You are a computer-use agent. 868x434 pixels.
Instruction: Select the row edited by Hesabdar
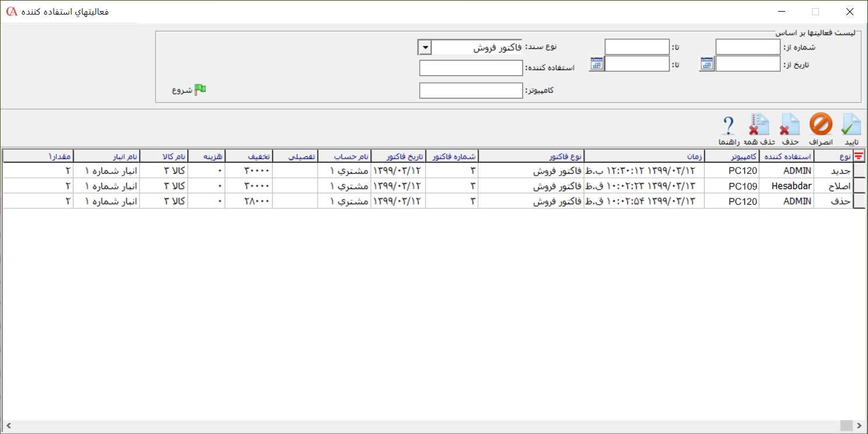(409, 185)
